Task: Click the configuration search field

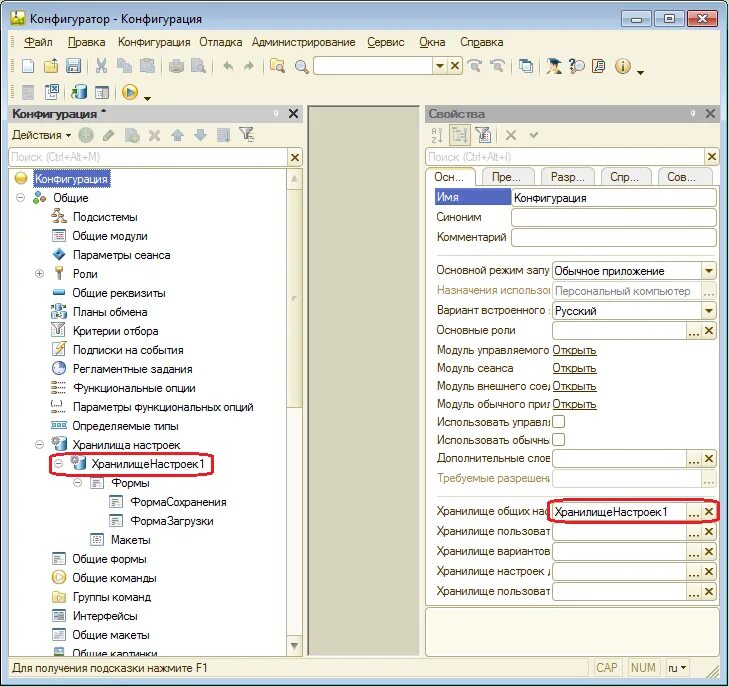Action: click(x=148, y=157)
